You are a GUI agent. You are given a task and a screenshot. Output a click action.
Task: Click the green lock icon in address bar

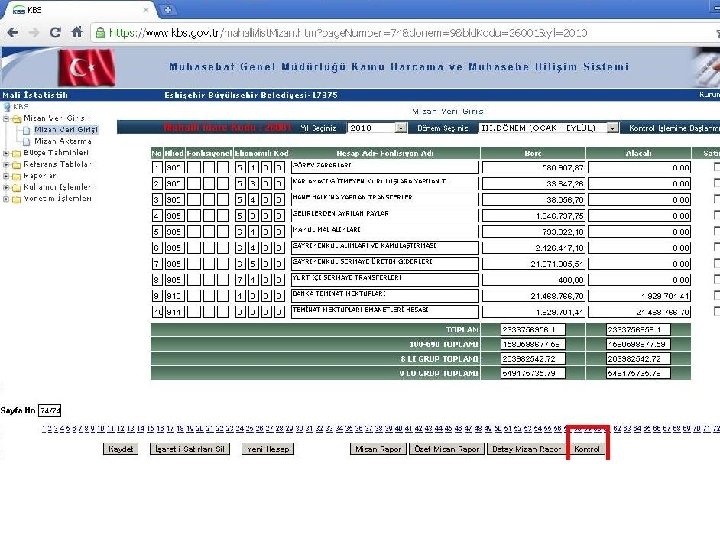click(x=100, y=33)
